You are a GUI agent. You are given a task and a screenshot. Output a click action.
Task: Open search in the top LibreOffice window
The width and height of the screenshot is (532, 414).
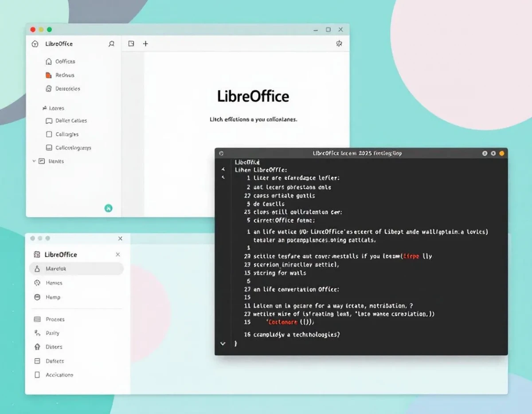111,44
